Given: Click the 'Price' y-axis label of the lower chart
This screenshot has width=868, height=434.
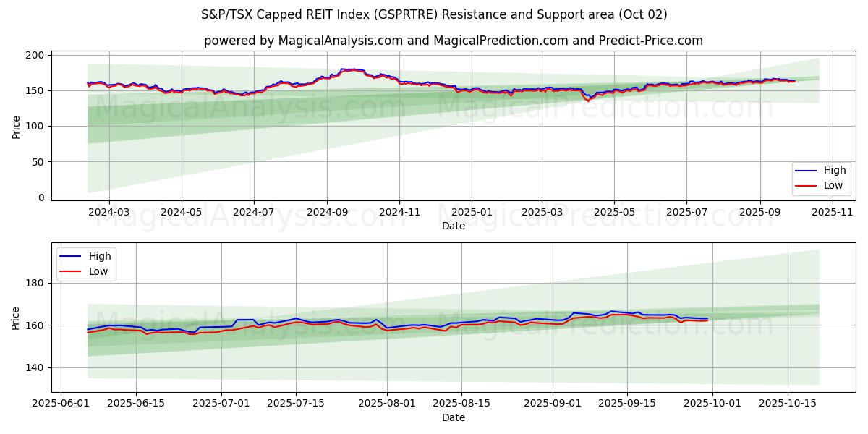Looking at the screenshot, I should [x=16, y=318].
